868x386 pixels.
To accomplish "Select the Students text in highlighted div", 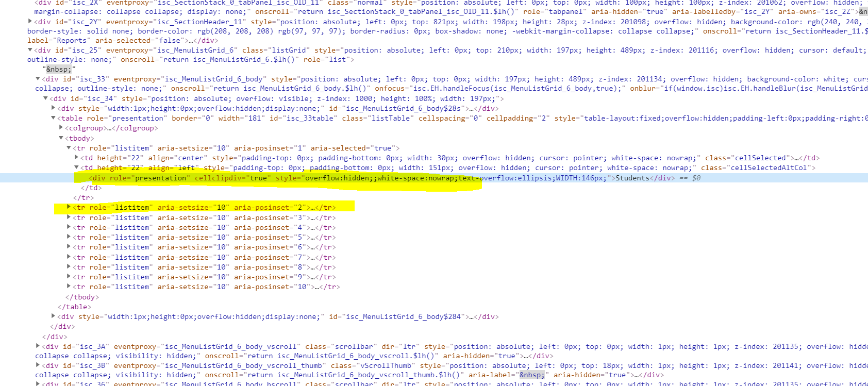I will click(632, 178).
